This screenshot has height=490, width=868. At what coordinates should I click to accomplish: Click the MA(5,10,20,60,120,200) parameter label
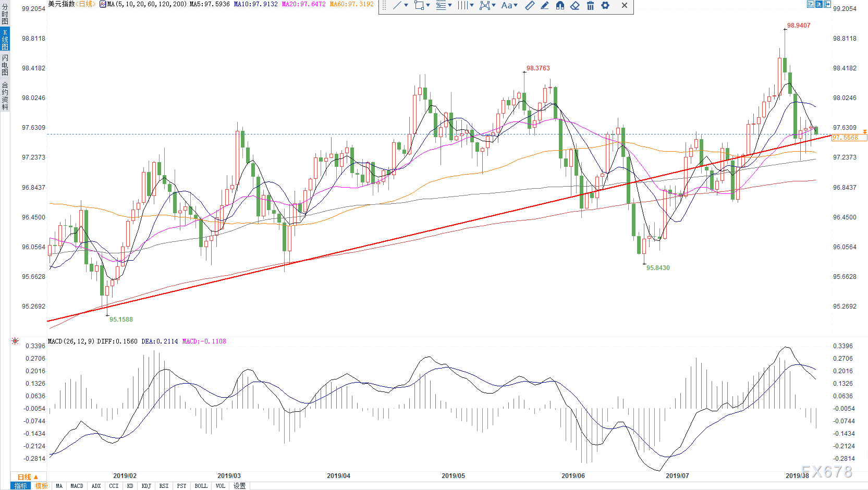pyautogui.click(x=147, y=4)
